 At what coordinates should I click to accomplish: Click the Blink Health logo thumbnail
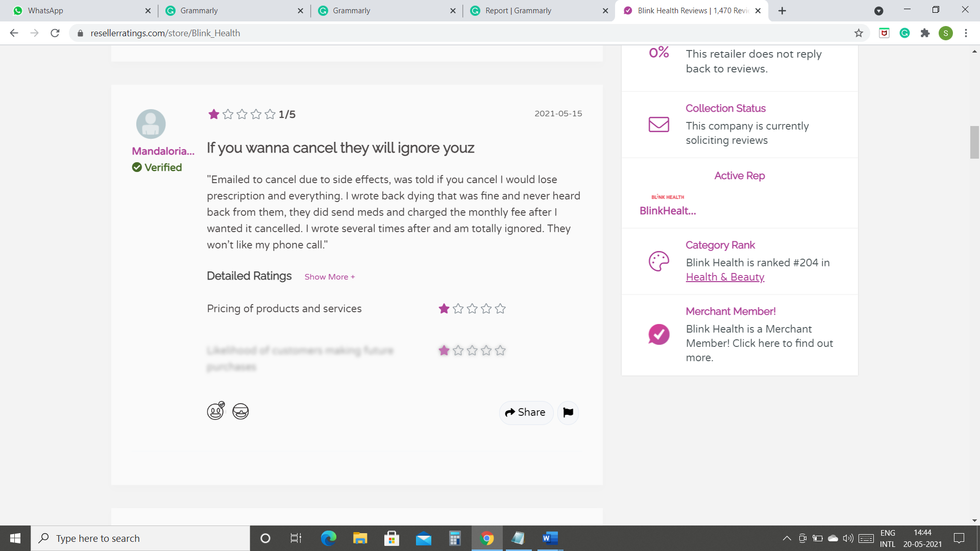[x=668, y=197]
